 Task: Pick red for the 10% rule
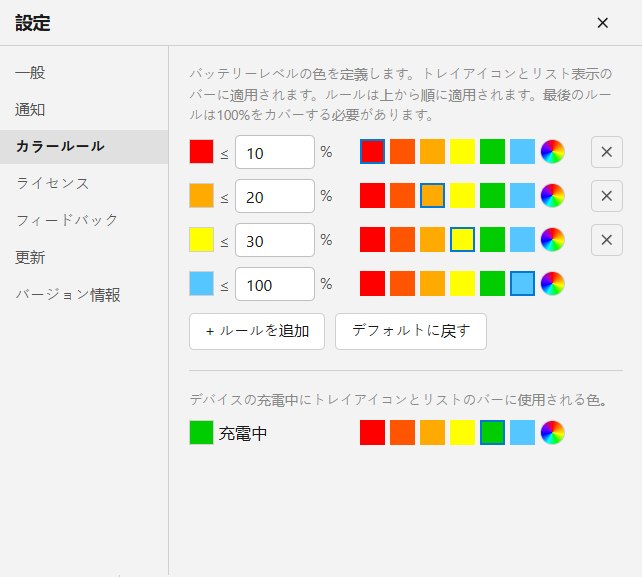(x=372, y=152)
